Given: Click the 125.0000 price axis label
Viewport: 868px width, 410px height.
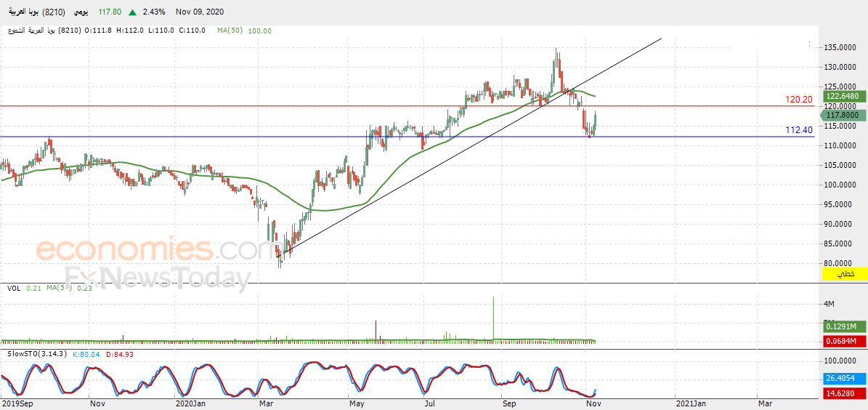Looking at the screenshot, I should [841, 87].
